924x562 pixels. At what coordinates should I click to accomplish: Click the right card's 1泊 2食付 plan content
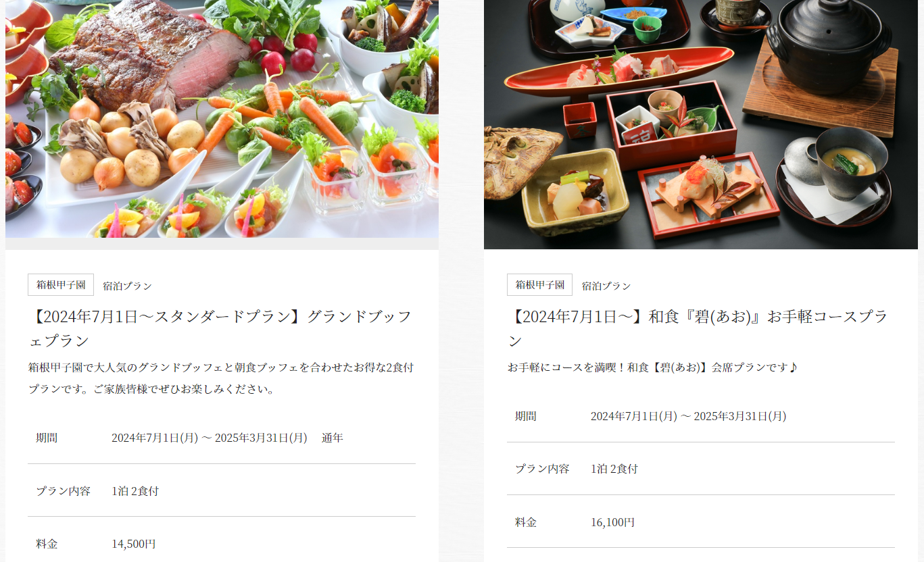click(614, 469)
